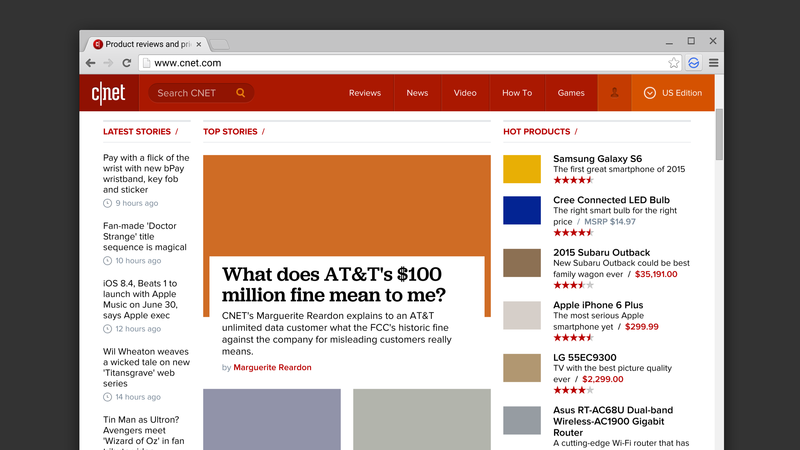Open a new browser tab
The image size is (800, 450).
pos(219,44)
